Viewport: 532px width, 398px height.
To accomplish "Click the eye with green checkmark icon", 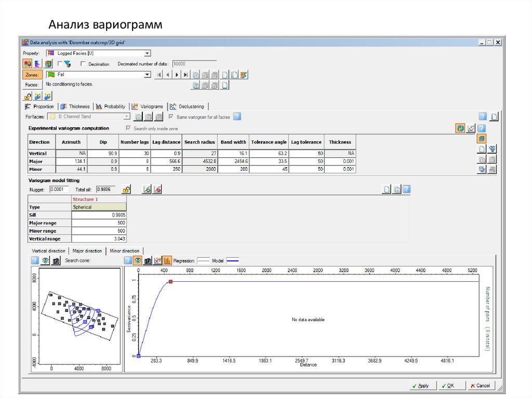I will click(x=493, y=149).
